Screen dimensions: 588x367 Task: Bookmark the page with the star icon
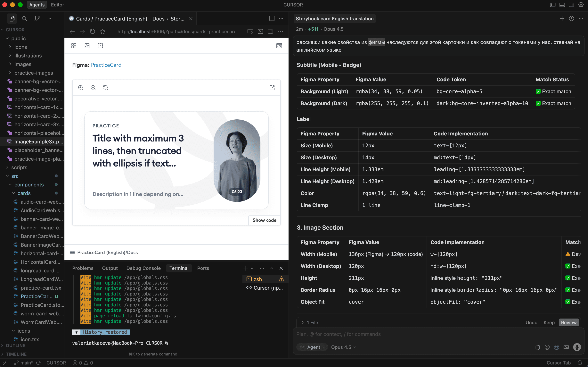coord(102,31)
